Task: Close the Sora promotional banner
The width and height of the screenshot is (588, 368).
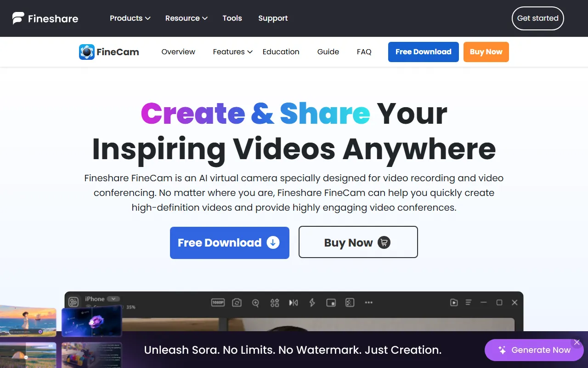Action: 577,343
